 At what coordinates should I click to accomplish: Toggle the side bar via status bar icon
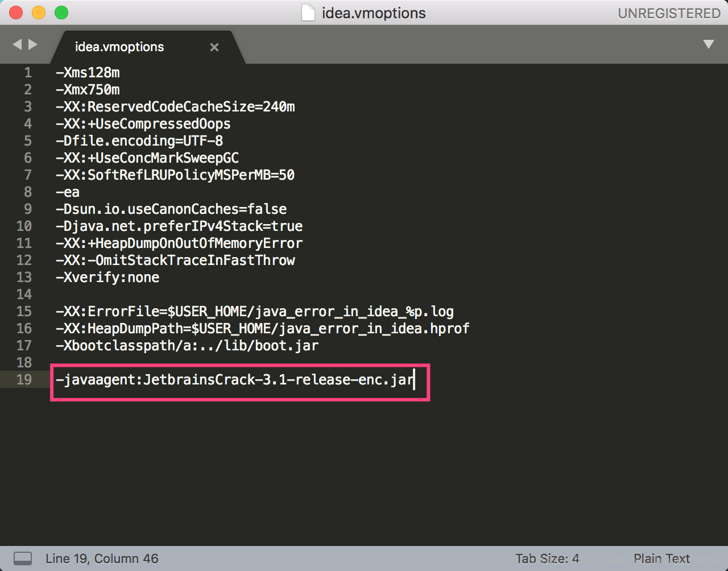[23, 558]
